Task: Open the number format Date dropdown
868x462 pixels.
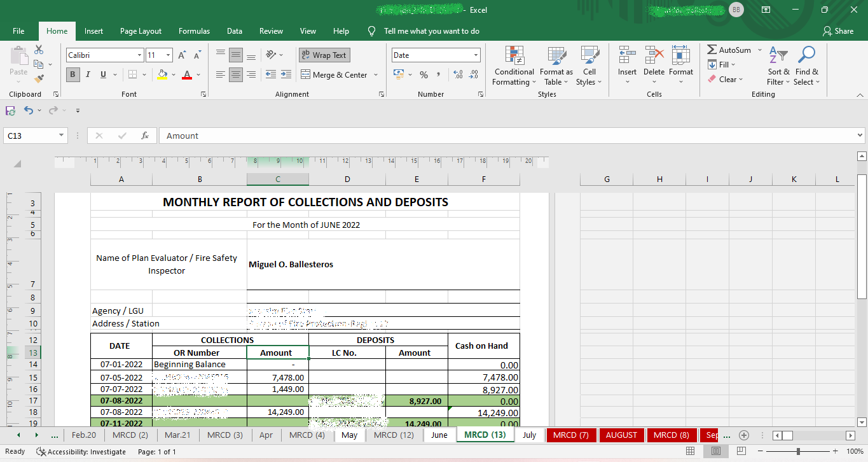Action: pos(476,55)
